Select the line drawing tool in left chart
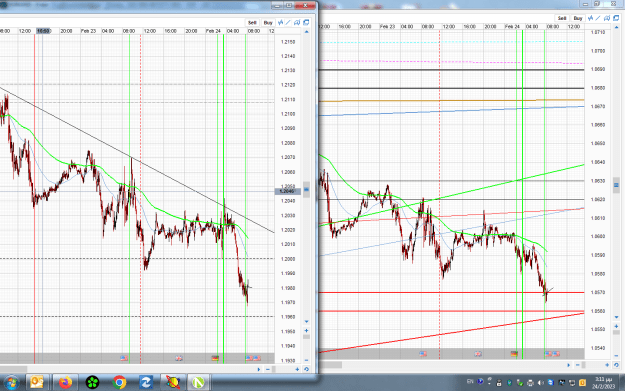This screenshot has width=625, height=391. click(288, 23)
